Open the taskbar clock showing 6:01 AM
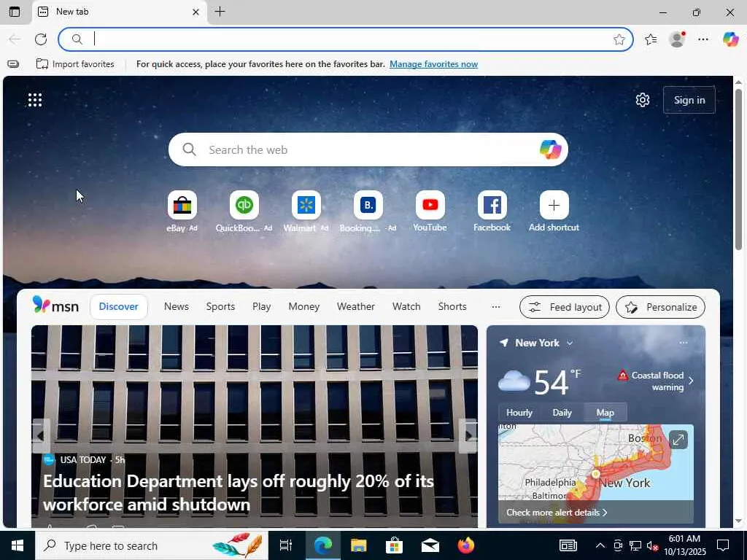This screenshot has width=747, height=560. pos(684,545)
